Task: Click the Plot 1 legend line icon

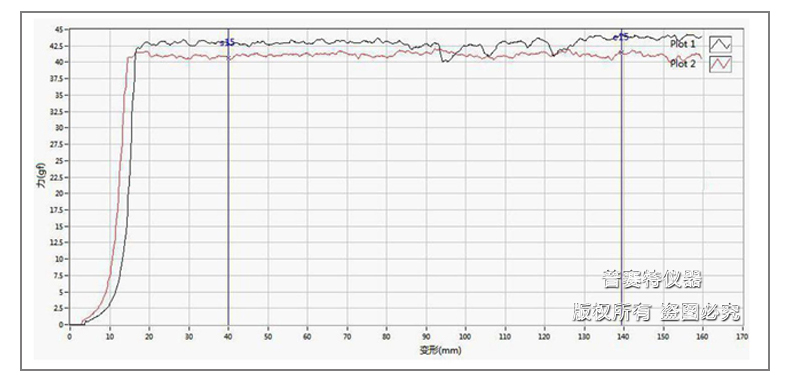Action: pyautogui.click(x=720, y=44)
